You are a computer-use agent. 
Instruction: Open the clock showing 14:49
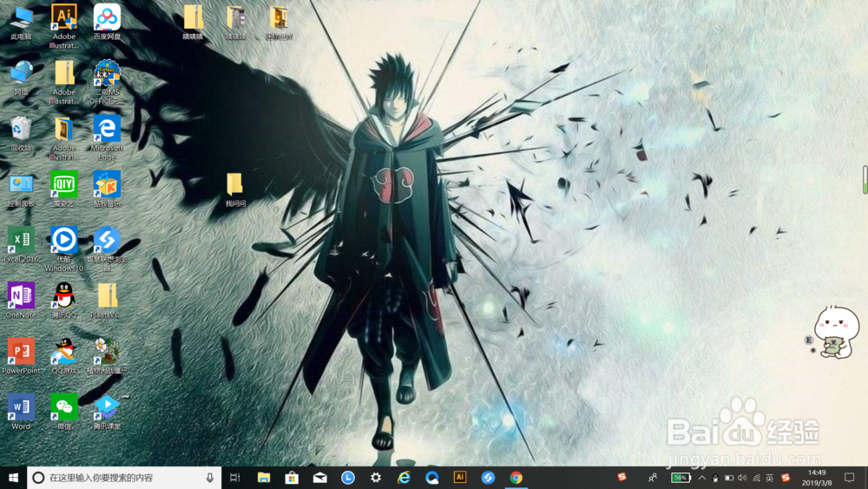coord(817,478)
